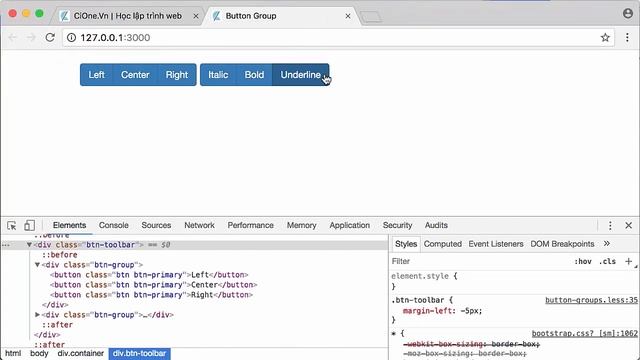Open the Network tab
The width and height of the screenshot is (640, 360).
tap(199, 225)
